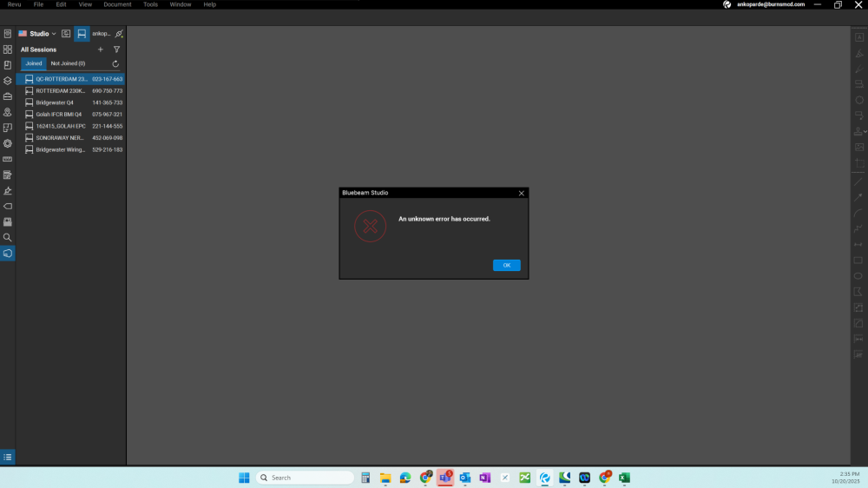Click the Studio disconnect plug icon
The width and height of the screenshot is (868, 488).
click(x=119, y=34)
